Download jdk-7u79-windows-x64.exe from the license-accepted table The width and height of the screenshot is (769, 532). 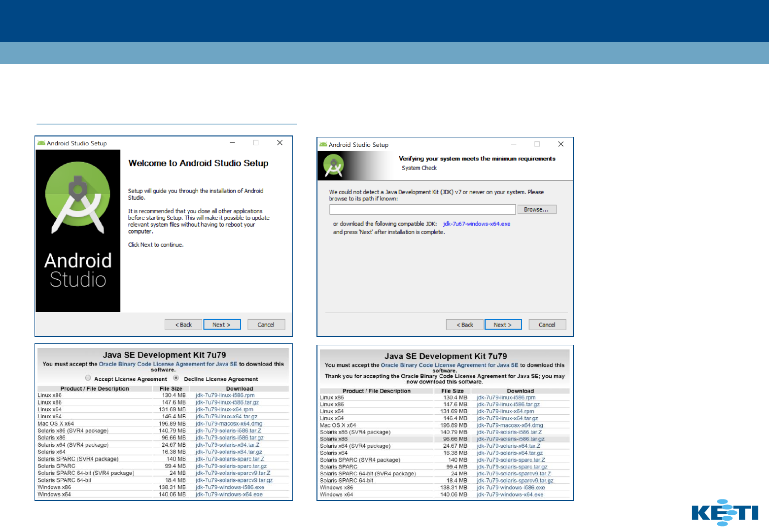tap(510, 495)
